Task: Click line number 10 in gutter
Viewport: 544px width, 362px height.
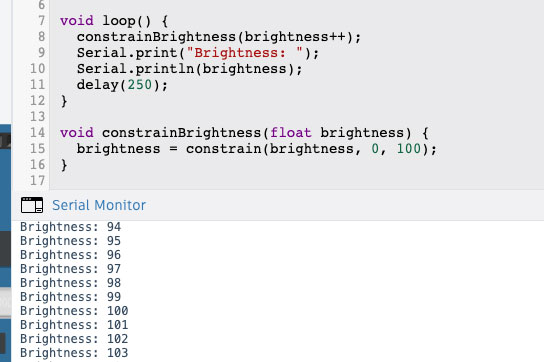Action: [37, 69]
